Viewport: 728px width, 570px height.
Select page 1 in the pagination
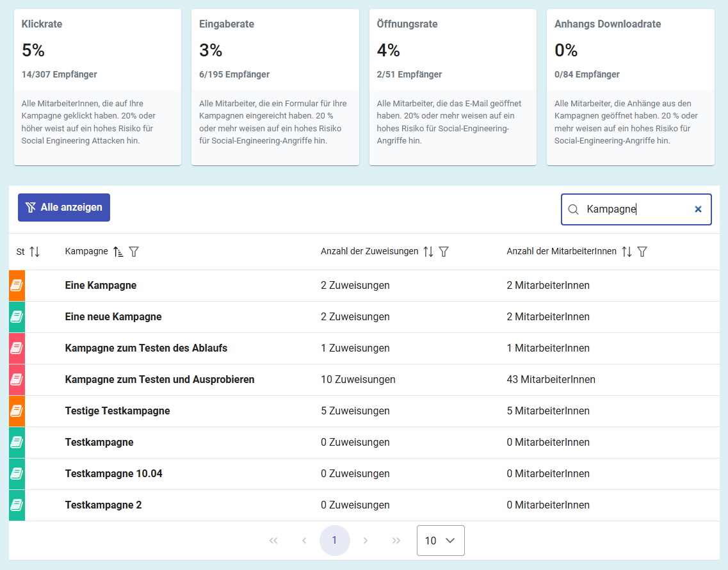click(x=334, y=541)
